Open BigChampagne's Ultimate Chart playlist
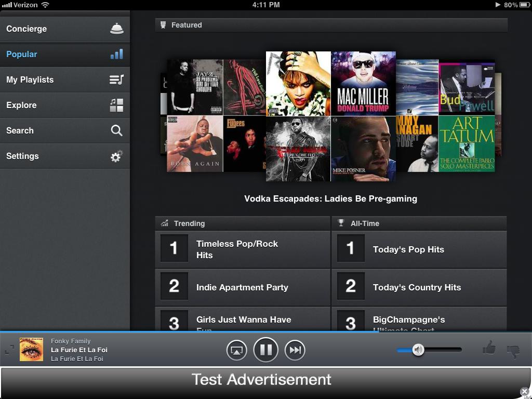Viewport: 532px width, 399px height. [x=419, y=319]
